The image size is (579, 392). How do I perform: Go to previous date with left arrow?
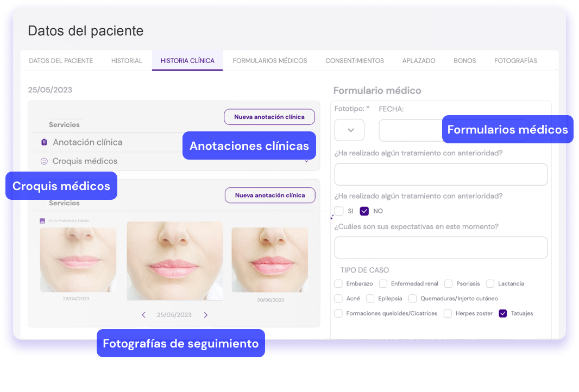(143, 315)
